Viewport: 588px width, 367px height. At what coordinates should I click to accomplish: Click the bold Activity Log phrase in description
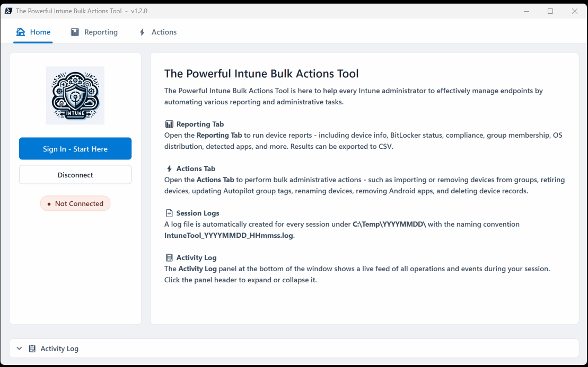198,269
